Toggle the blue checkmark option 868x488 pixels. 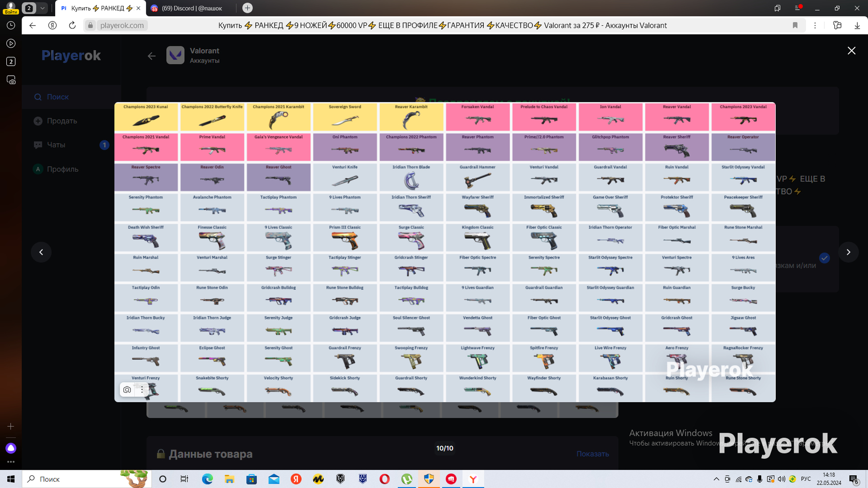pos(825,258)
